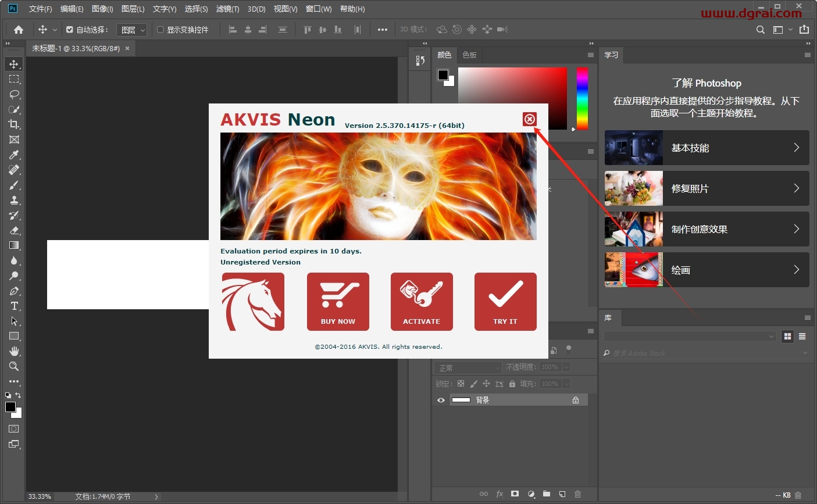Select the Path Selection tool
This screenshot has height=504, width=817.
tap(14, 321)
